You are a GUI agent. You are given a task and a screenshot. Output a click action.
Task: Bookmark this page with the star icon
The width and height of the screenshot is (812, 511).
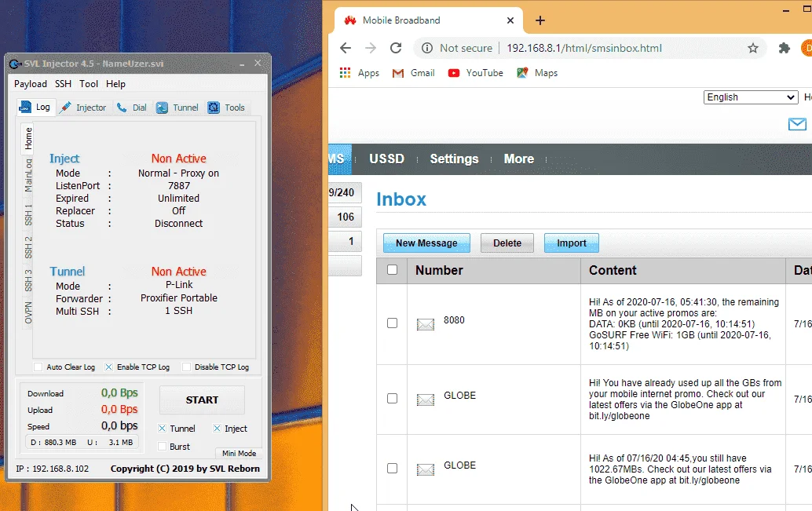(x=753, y=48)
